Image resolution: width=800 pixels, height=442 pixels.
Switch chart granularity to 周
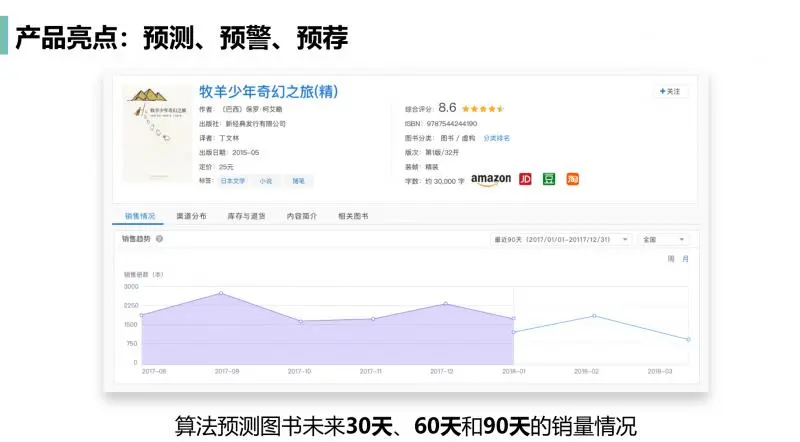pyautogui.click(x=671, y=259)
